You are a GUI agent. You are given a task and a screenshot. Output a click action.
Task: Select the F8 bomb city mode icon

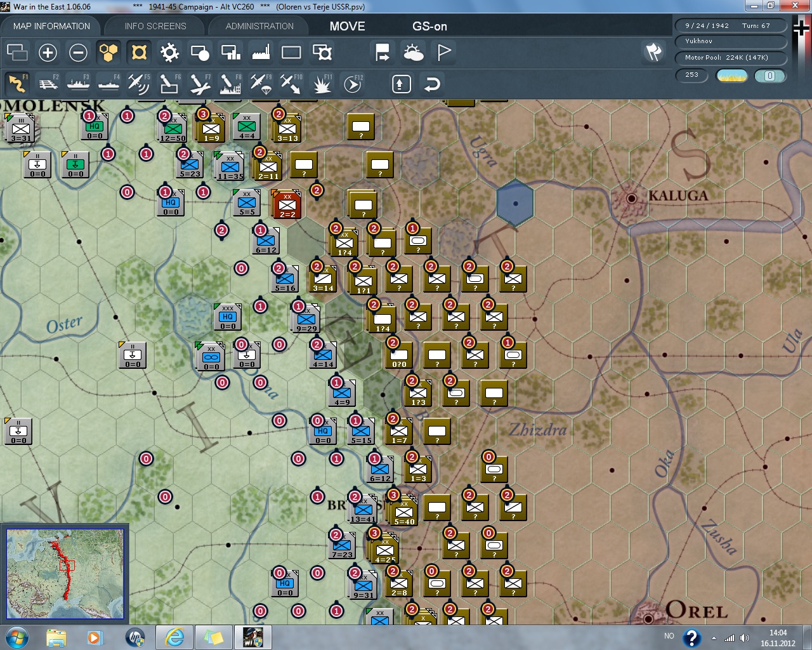(x=230, y=84)
